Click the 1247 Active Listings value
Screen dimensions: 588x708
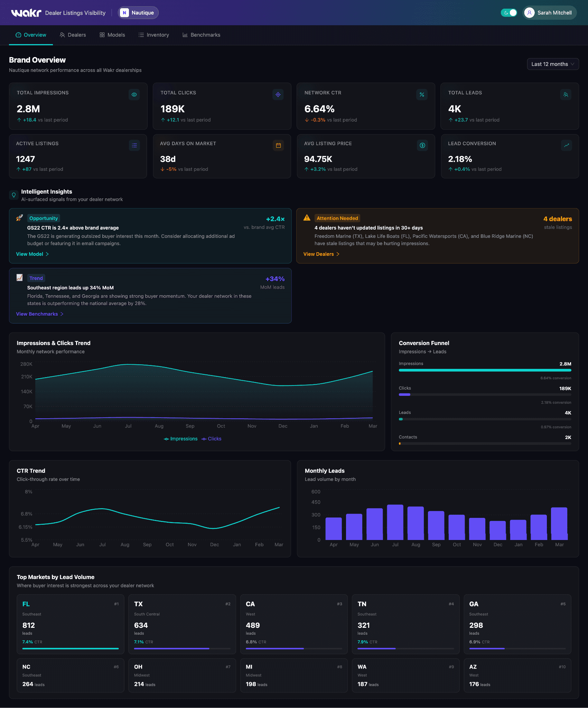(x=26, y=159)
